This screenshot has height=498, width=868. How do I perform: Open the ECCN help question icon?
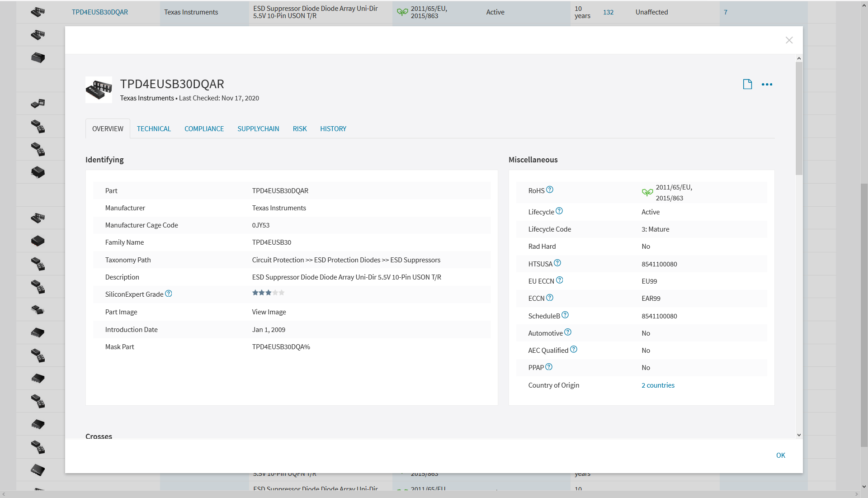tap(550, 297)
